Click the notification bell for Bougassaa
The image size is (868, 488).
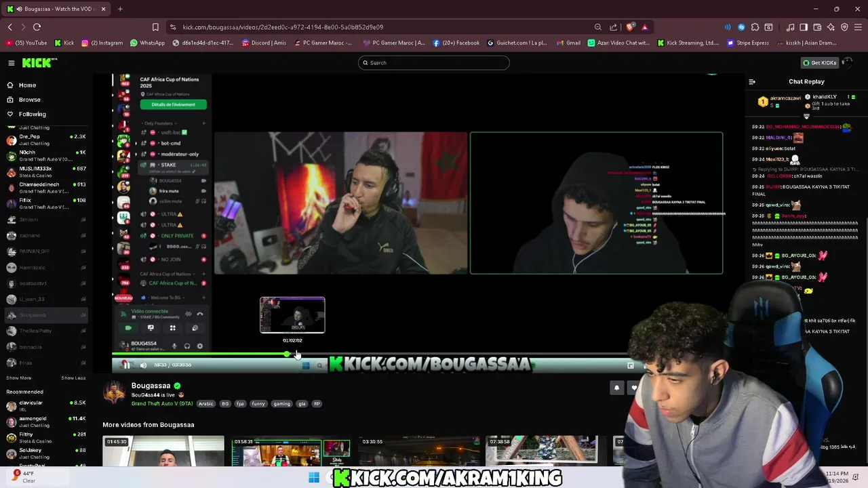pos(617,388)
